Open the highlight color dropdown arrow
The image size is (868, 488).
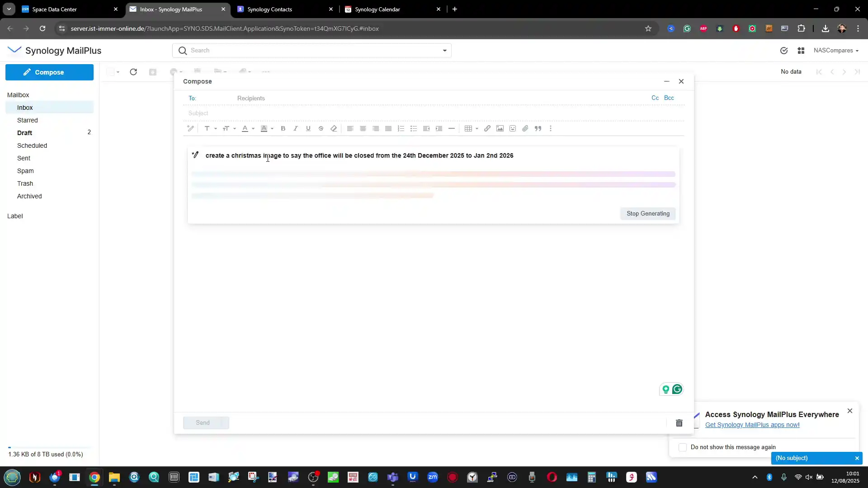[272, 129]
